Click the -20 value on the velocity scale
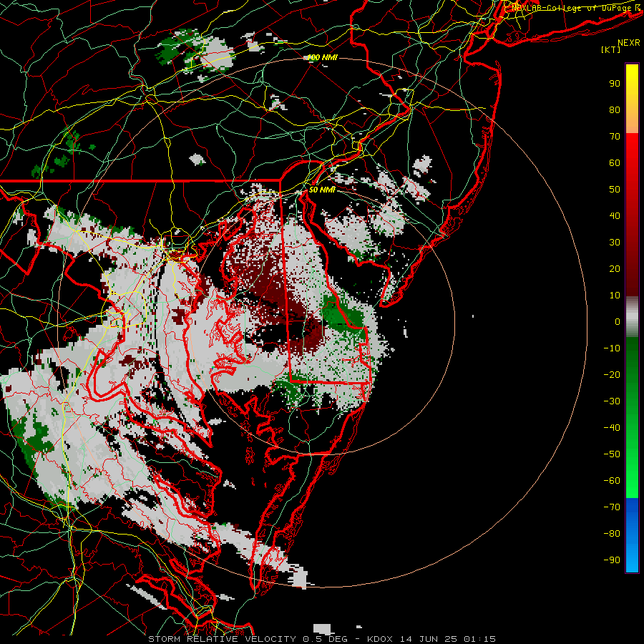This screenshot has height=644, width=644. (x=612, y=375)
